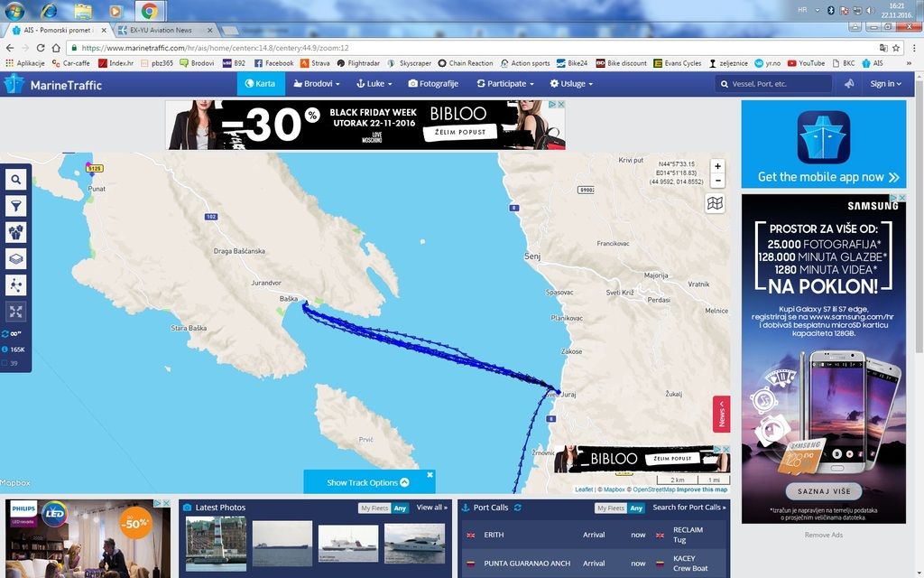This screenshot has width=924, height=578.
Task: Click the browser home icon
Action: 56,48
